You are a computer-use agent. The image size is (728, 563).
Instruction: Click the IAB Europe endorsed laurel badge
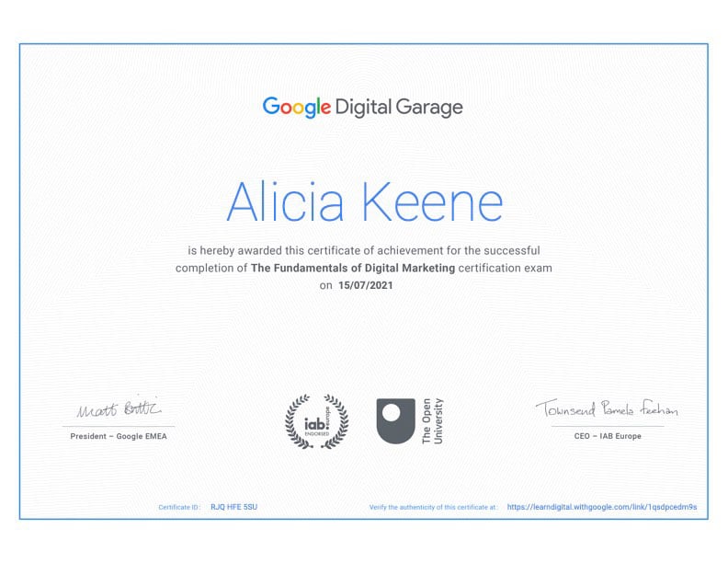pyautogui.click(x=317, y=421)
